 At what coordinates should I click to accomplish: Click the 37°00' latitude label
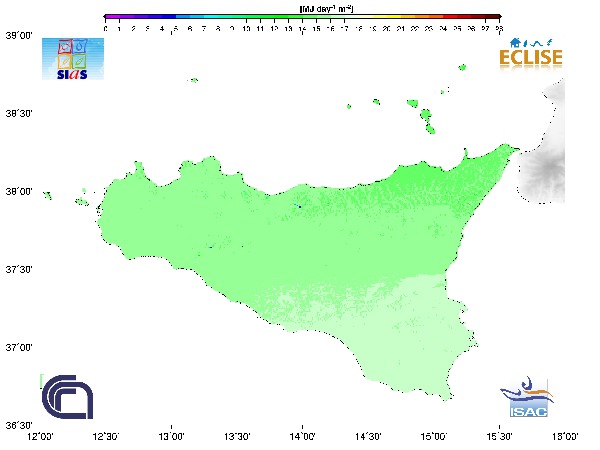tap(19, 347)
